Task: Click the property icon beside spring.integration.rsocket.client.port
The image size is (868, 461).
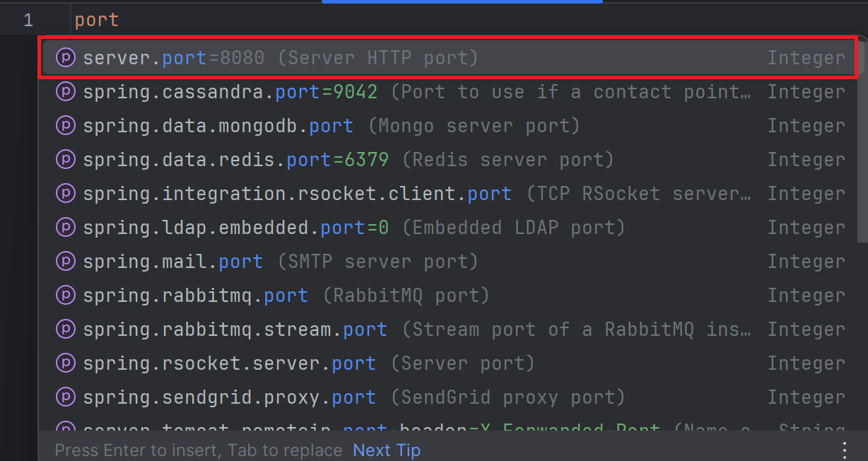Action: click(65, 194)
